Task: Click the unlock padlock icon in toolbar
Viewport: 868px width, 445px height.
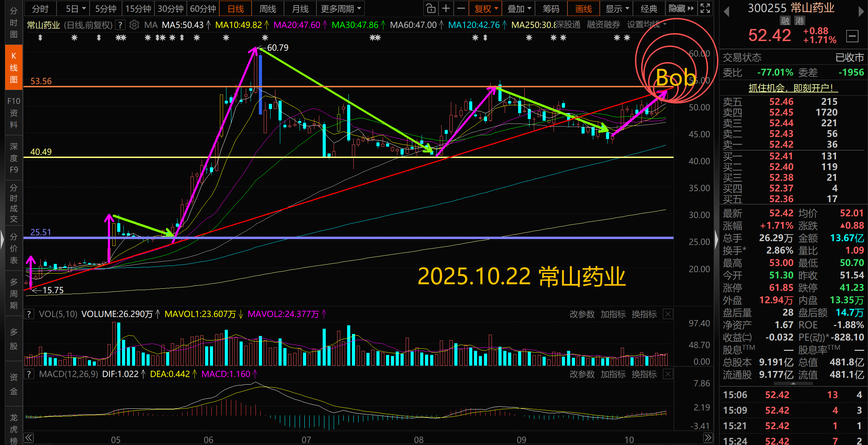Action: pos(431,8)
